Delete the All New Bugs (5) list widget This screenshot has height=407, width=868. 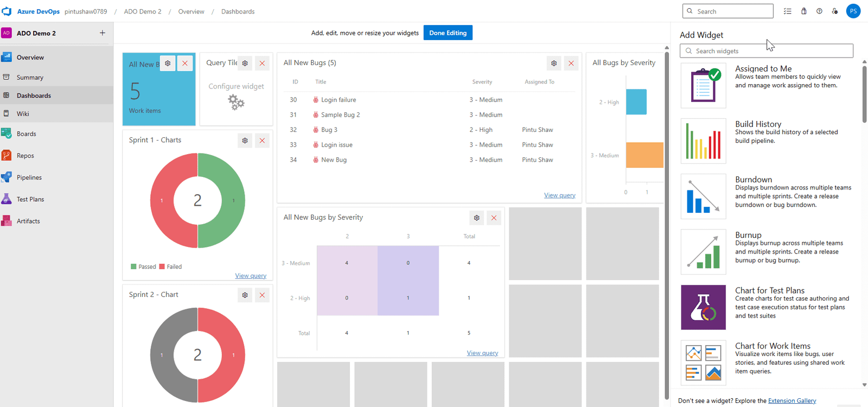coord(571,63)
